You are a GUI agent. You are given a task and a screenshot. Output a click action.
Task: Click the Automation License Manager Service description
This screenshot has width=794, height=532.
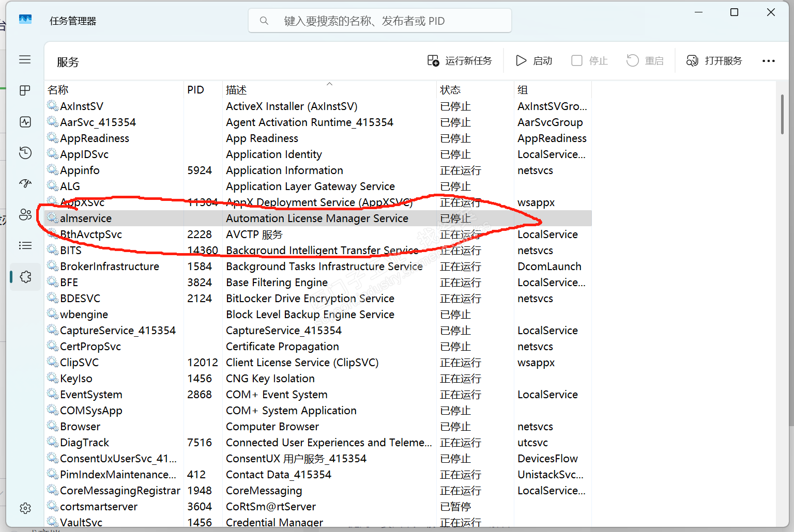(317, 218)
